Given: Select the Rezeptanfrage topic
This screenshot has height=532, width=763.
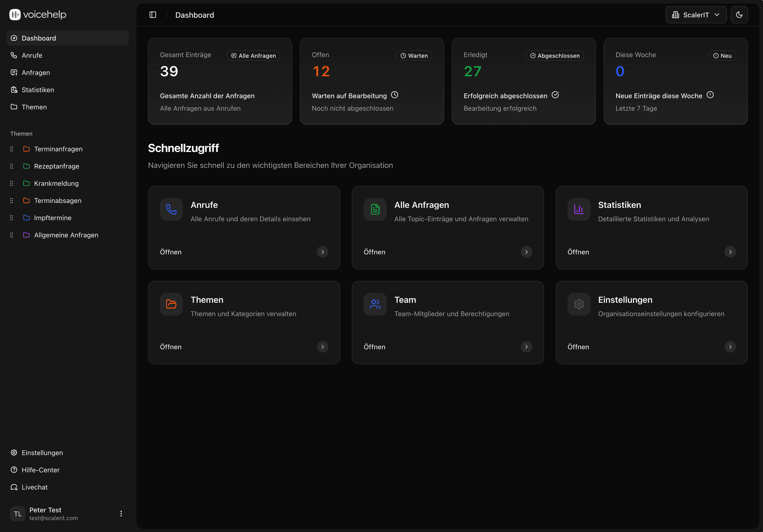Looking at the screenshot, I should point(57,166).
